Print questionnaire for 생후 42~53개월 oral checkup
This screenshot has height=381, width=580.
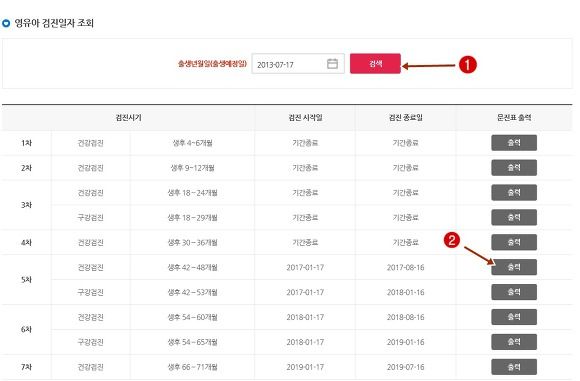[x=514, y=292]
